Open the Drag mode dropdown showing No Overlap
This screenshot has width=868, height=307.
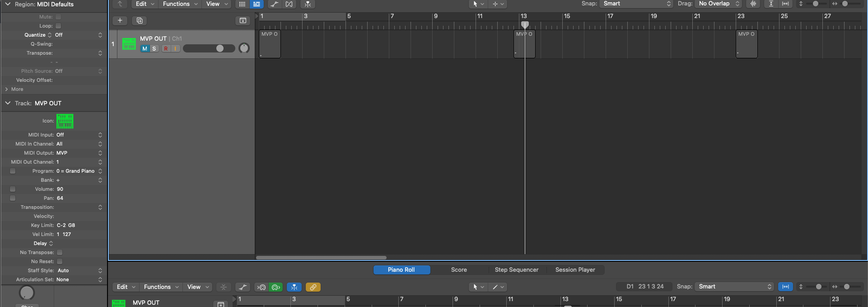pos(719,4)
